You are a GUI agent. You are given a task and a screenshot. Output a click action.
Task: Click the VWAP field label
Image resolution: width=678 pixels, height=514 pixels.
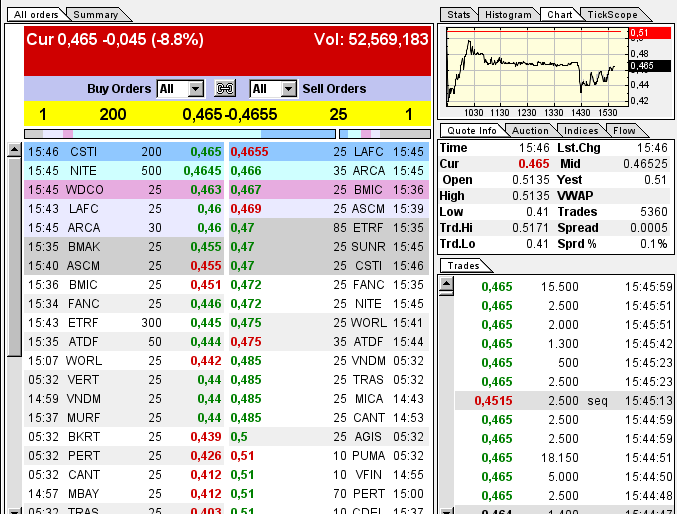[x=575, y=196]
